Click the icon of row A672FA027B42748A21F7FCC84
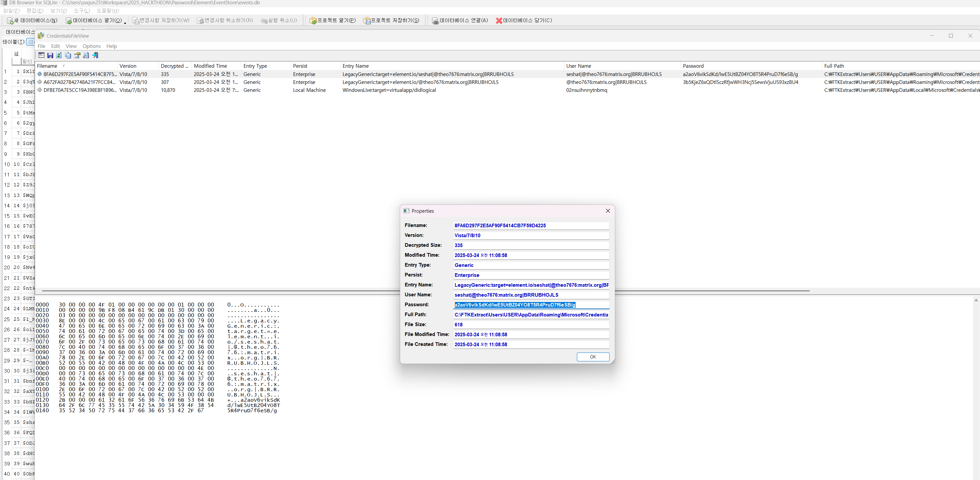 [40, 82]
